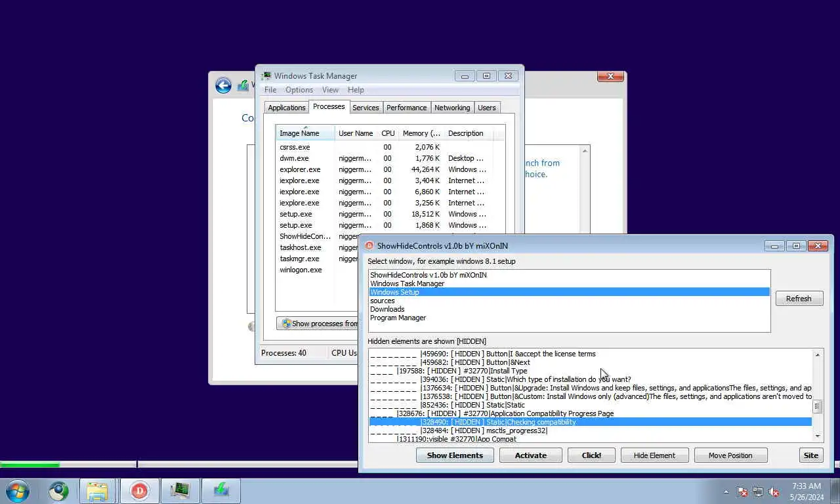
Task: Open the Windows Start menu orb
Action: (18, 491)
